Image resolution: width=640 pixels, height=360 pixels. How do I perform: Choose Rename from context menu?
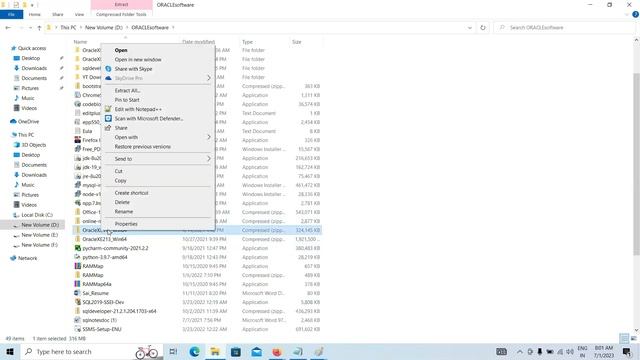(x=124, y=211)
